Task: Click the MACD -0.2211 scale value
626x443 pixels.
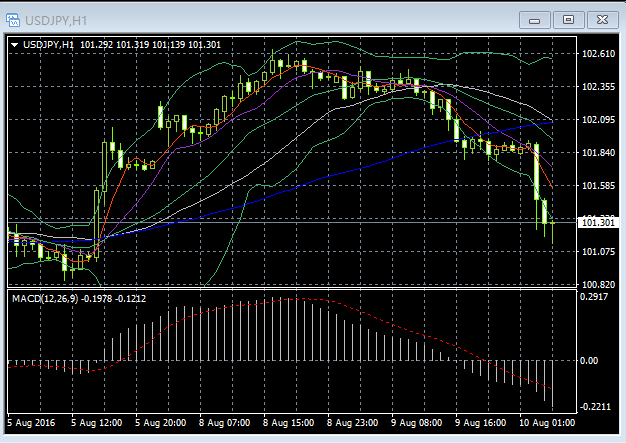Action: pos(595,407)
